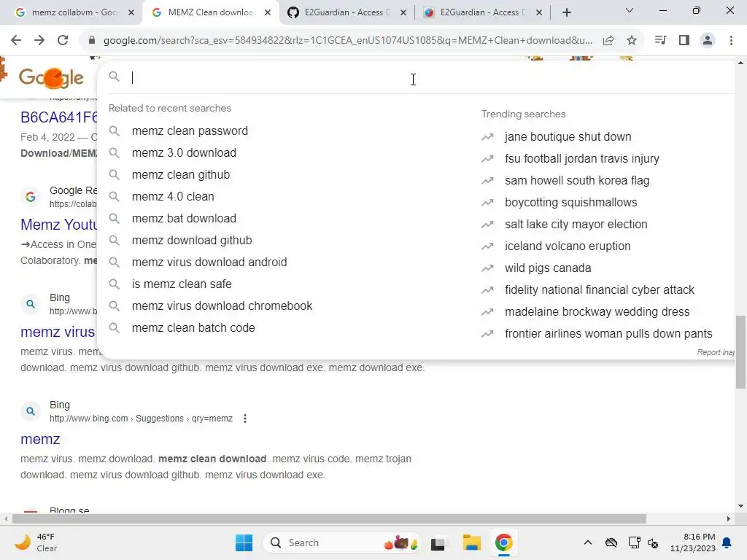747x560 pixels.
Task: Open the 'memz' Bing search result
Action: point(40,439)
